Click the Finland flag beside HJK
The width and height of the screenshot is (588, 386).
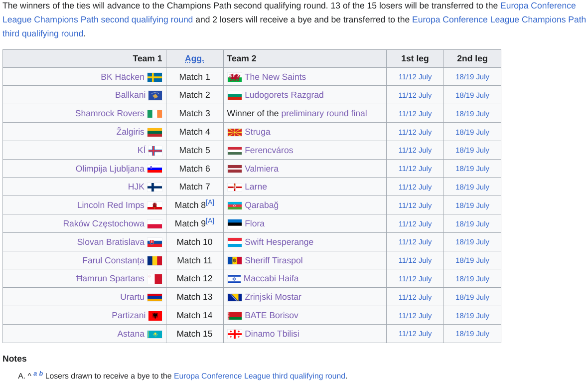pos(154,187)
